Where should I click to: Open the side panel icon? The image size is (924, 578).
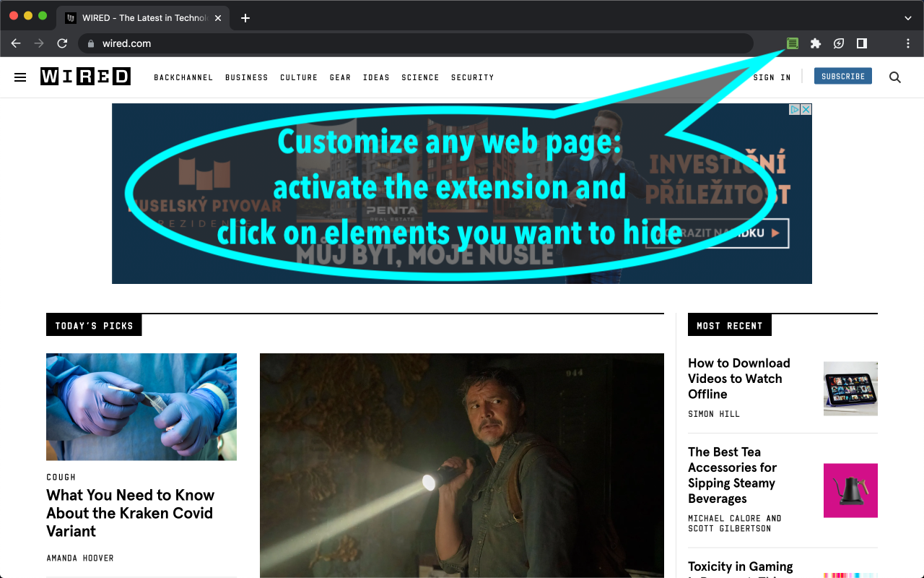860,43
